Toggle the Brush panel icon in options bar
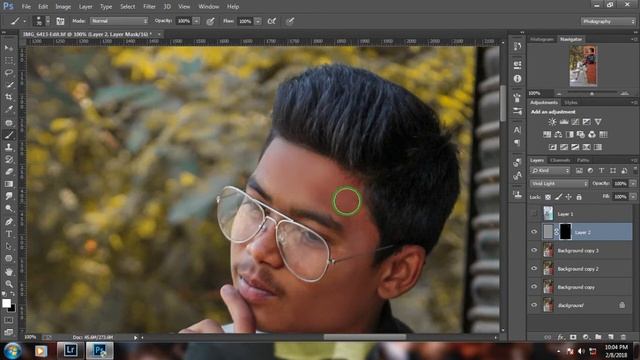 click(x=60, y=21)
